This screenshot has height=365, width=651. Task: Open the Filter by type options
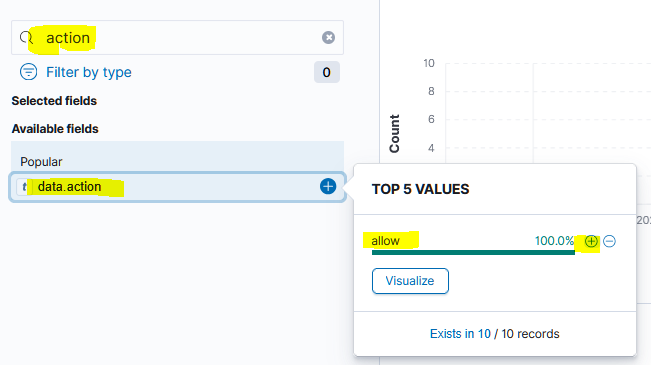click(89, 72)
